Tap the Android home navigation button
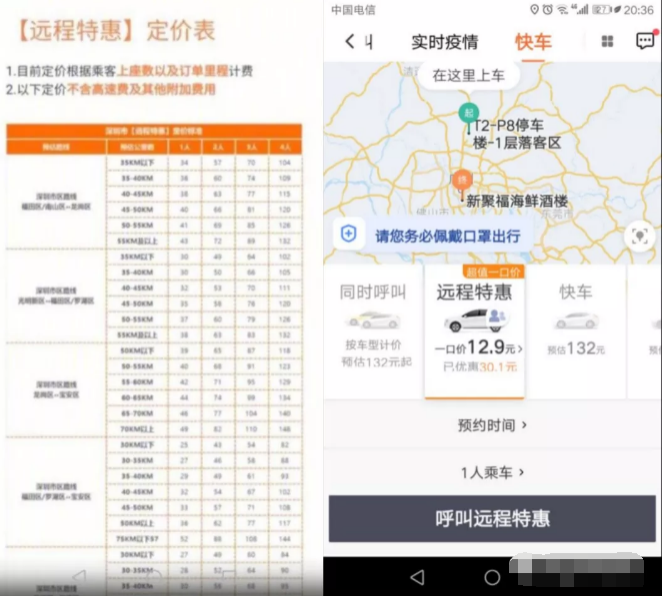Image resolution: width=662 pixels, height=596 pixels. point(492,577)
